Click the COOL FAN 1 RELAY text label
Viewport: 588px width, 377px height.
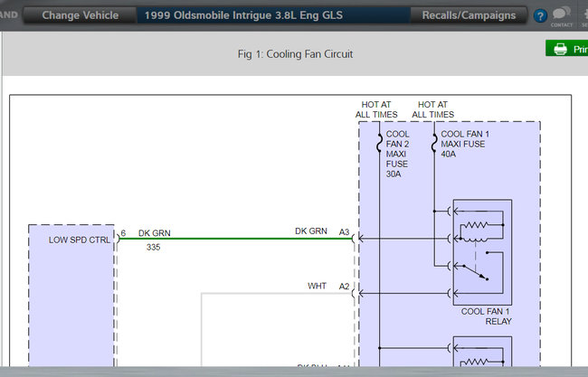pyautogui.click(x=486, y=316)
